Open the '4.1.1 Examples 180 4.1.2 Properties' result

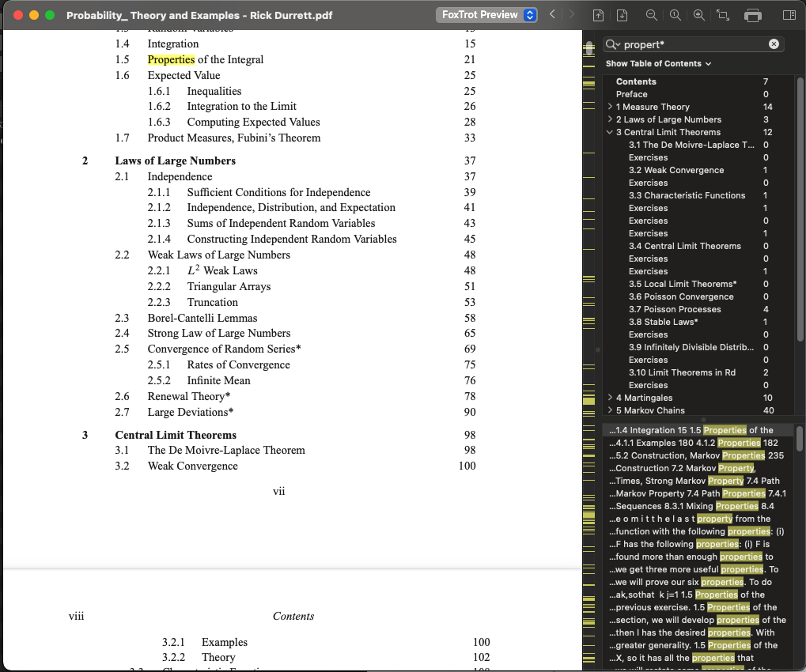click(x=693, y=443)
